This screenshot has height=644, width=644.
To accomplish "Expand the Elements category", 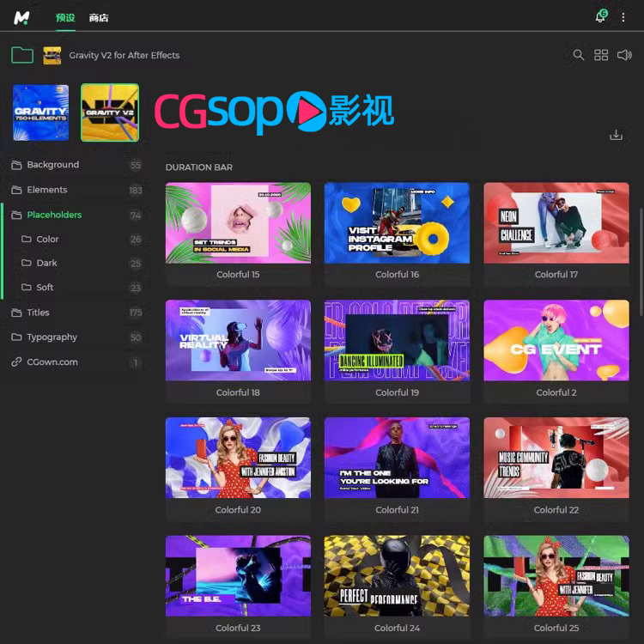I will 46,190.
